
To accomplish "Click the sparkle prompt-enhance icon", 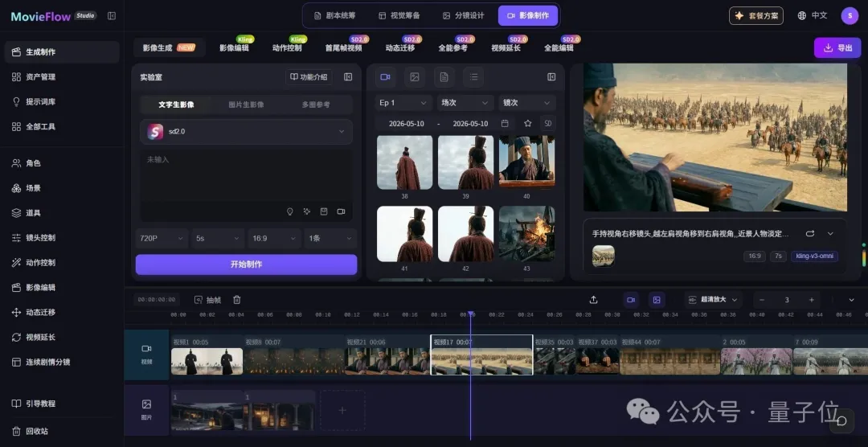I will coord(307,211).
